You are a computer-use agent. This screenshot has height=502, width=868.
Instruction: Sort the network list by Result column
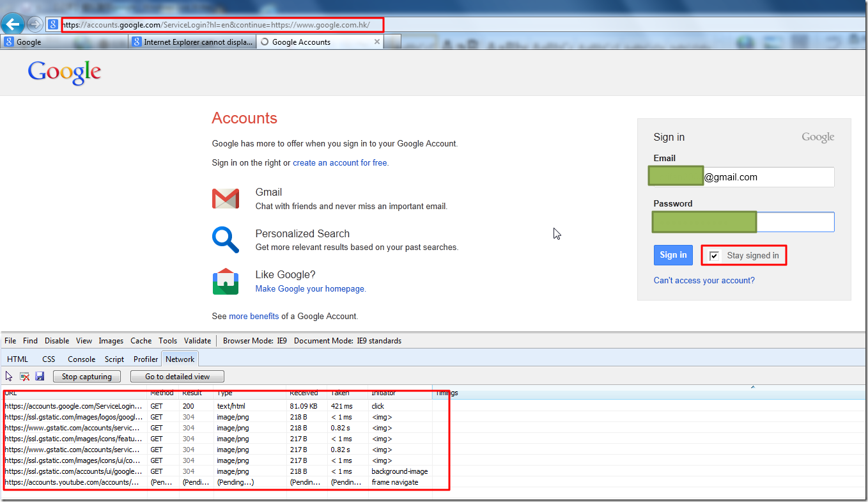[x=196, y=393]
